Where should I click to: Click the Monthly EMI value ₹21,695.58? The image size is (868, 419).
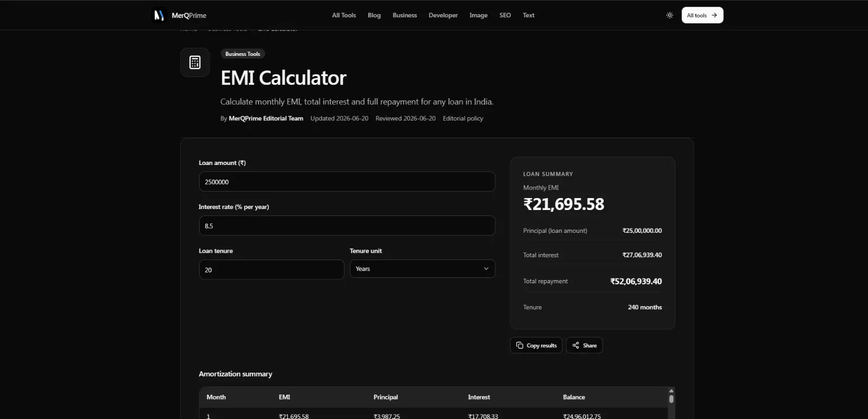click(564, 204)
